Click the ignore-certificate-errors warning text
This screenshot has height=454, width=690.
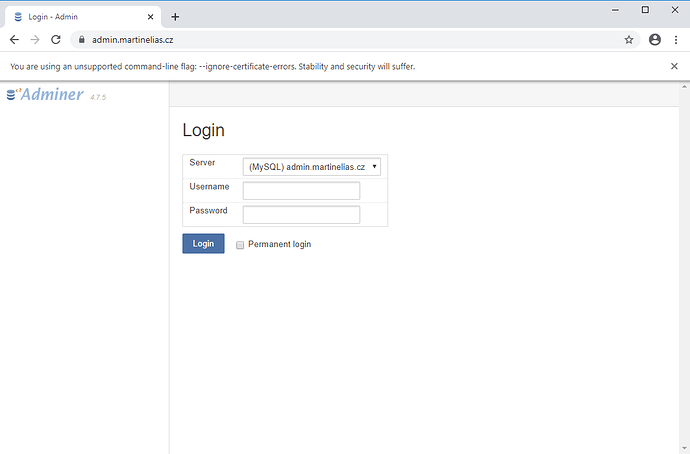[213, 66]
